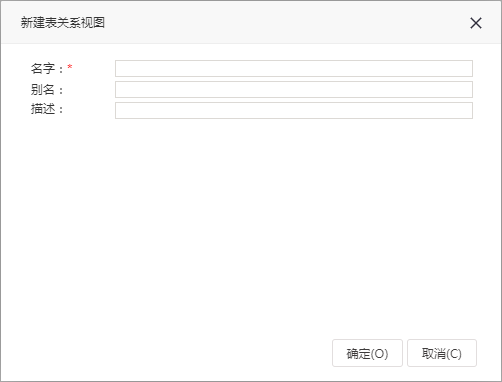
Task: Click the 名字 text input field
Action: coord(294,68)
